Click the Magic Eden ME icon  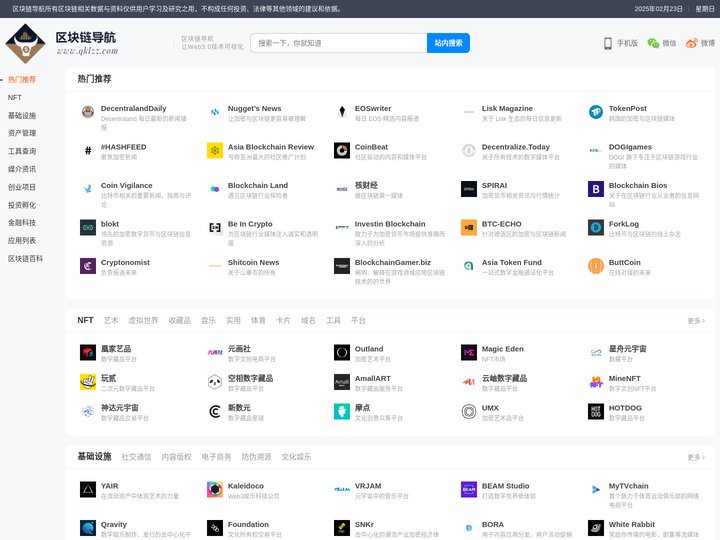pyautogui.click(x=469, y=352)
